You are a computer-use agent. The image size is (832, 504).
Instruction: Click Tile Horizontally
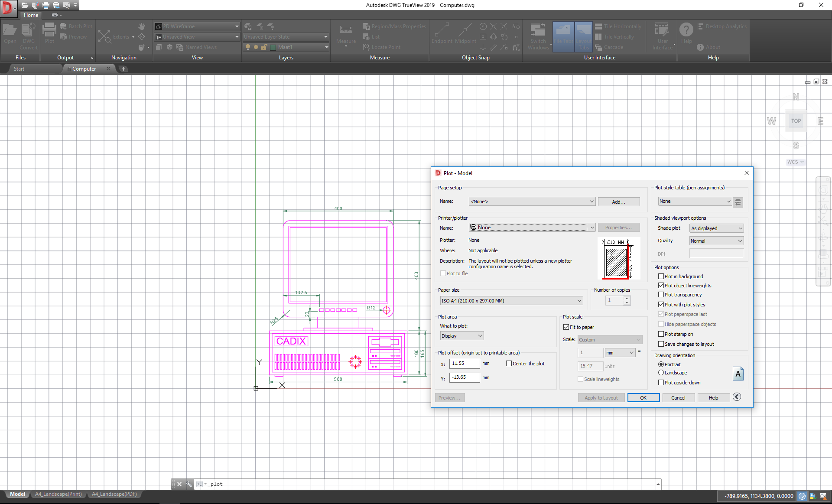[x=618, y=26]
